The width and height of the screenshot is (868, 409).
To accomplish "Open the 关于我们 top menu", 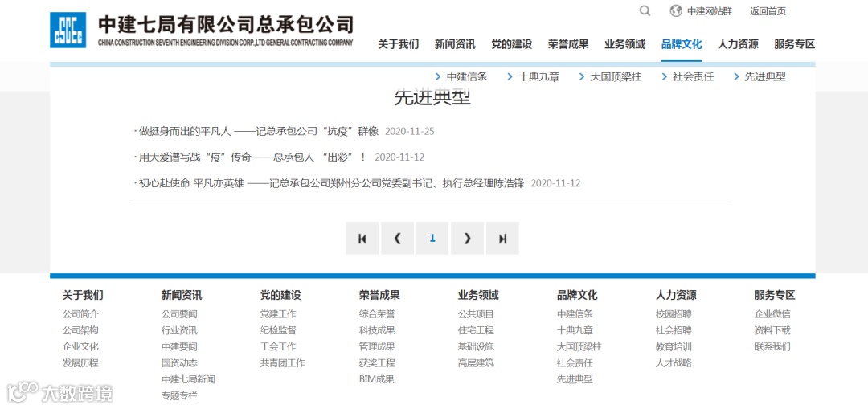I will [x=399, y=44].
